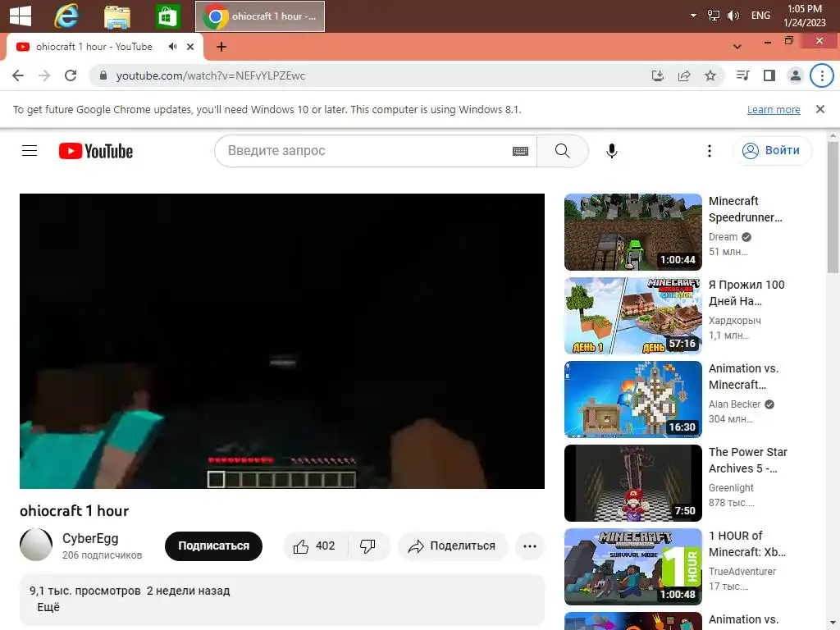Image resolution: width=840 pixels, height=630 pixels.
Task: Show hidden tray icons arrow
Action: pos(693,16)
